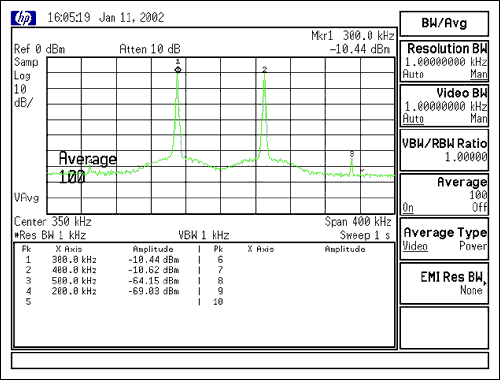This screenshot has width=500, height=380.
Task: Switch Average to On
Action: tap(408, 208)
